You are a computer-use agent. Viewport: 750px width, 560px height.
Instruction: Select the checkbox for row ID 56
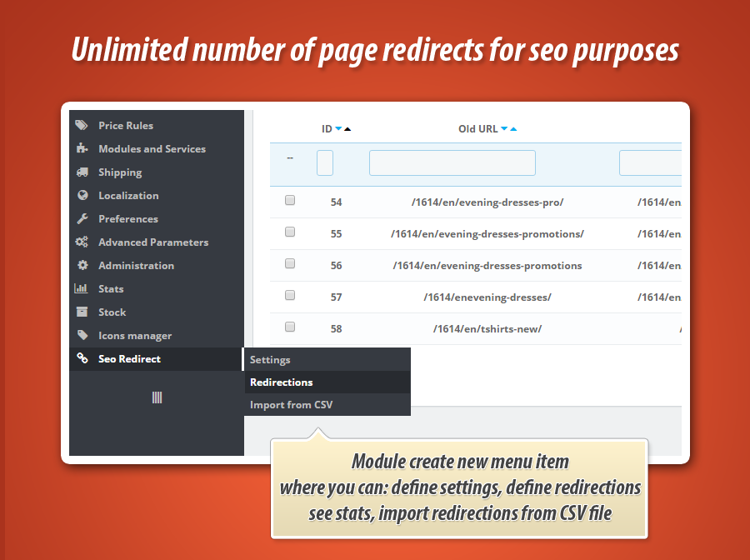(290, 264)
